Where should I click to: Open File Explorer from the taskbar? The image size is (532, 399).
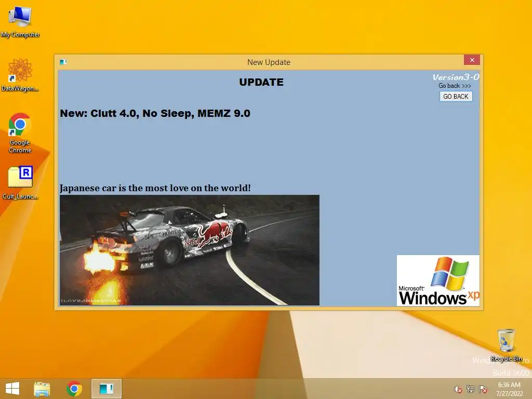tap(42, 389)
